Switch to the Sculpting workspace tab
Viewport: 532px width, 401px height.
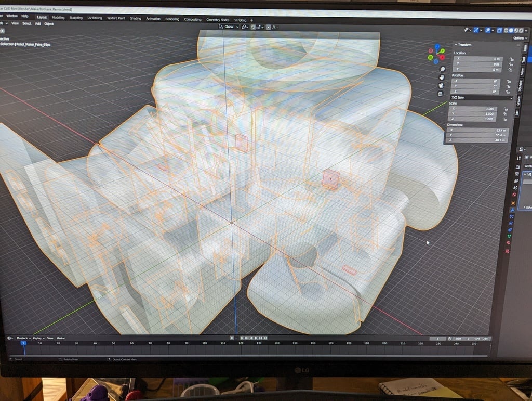[76, 18]
